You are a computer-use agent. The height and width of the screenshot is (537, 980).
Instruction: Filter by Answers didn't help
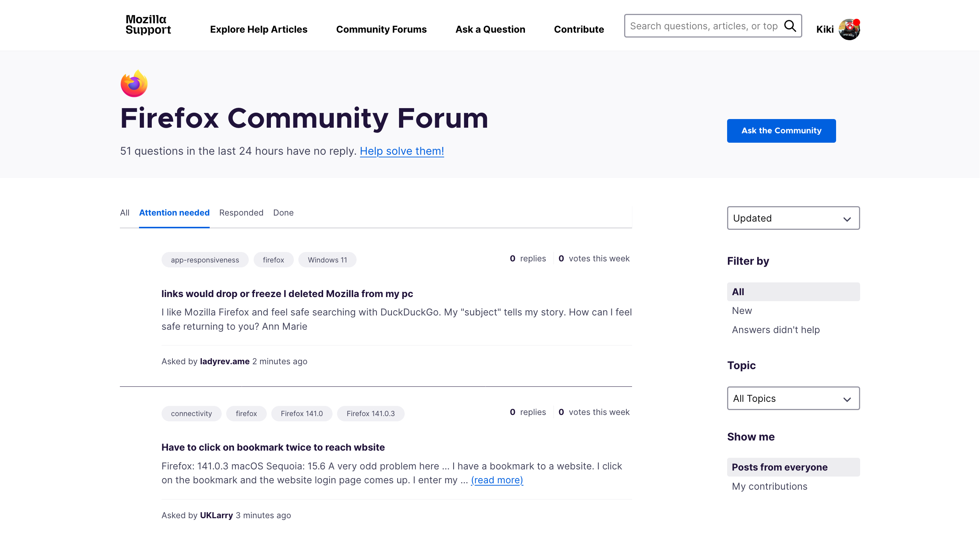(x=775, y=330)
